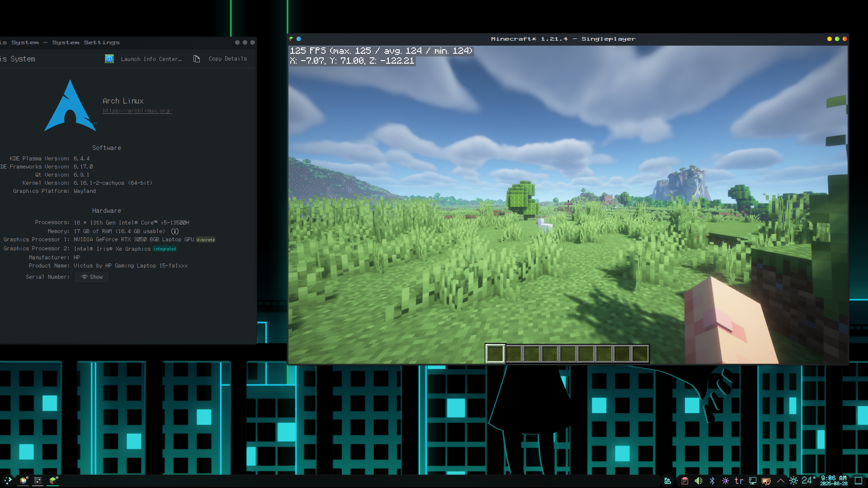Click the 'integrated' GPU badge
This screenshot has height=488, width=868.
[x=165, y=249]
